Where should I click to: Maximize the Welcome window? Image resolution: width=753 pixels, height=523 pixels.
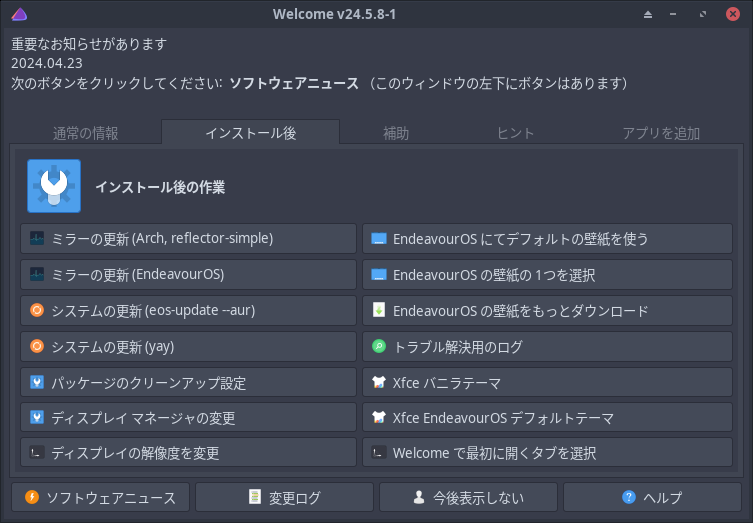pos(703,14)
